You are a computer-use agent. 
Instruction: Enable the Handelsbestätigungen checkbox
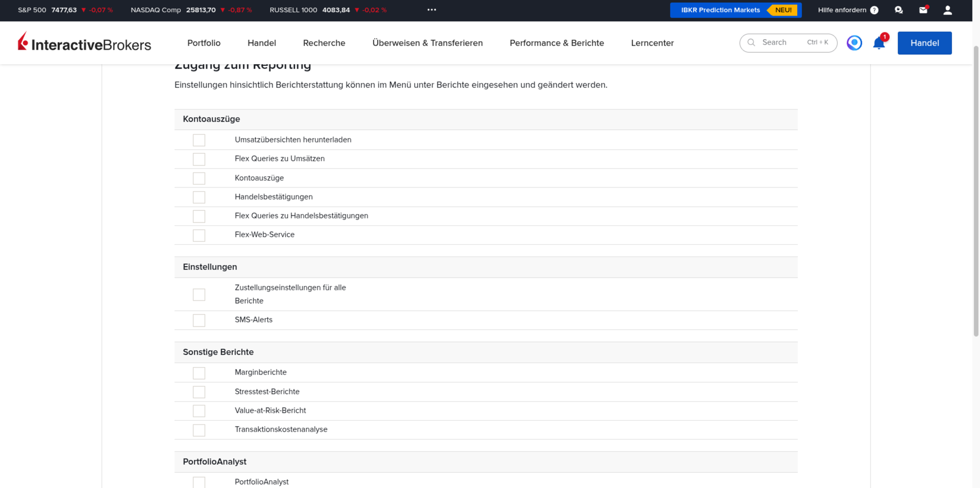click(199, 197)
